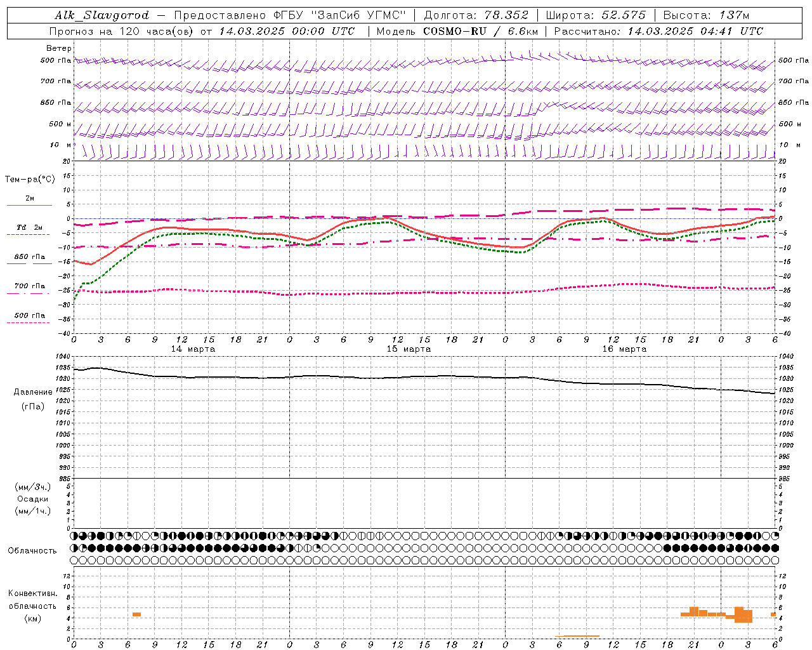The height and width of the screenshot is (650, 812).
Task: Click the Ветер section label
Action: (59, 48)
